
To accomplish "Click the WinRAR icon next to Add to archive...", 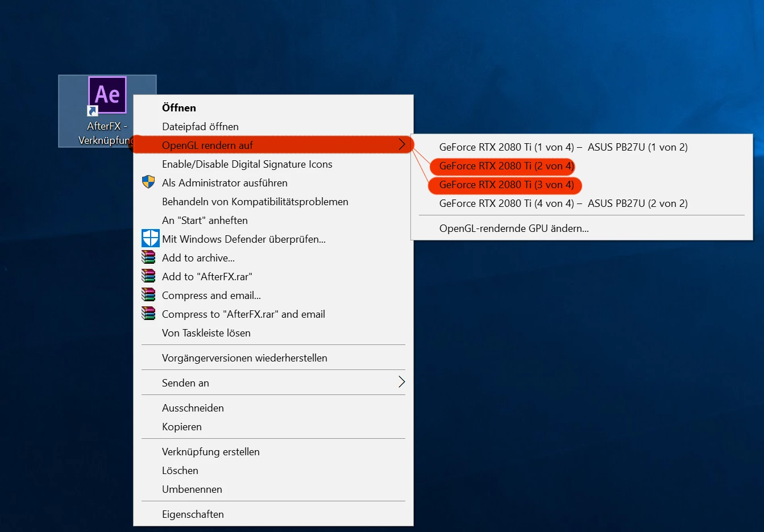I will 148,257.
